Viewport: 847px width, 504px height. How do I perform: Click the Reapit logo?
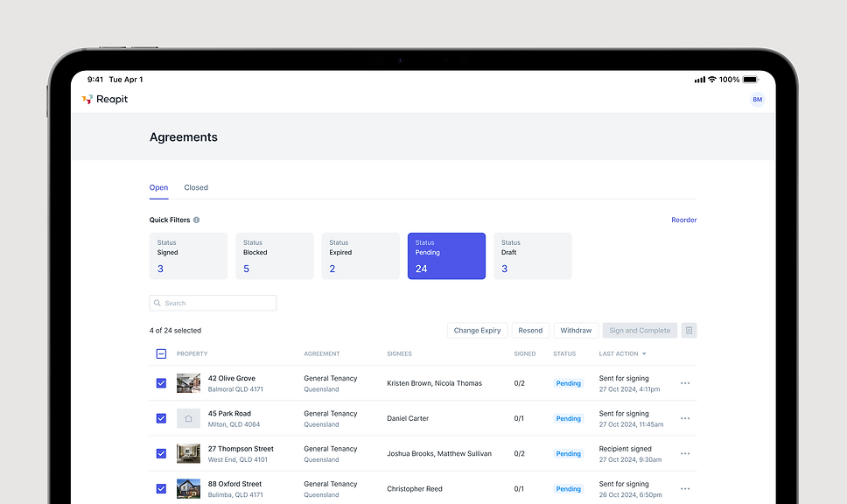pyautogui.click(x=105, y=100)
